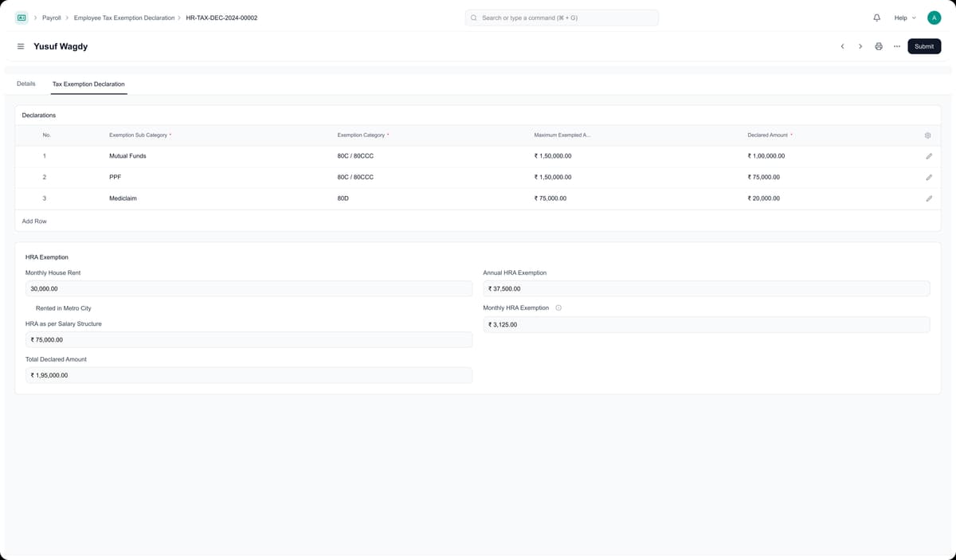Click info icon beside Monthly HRA Exemption

coord(558,308)
